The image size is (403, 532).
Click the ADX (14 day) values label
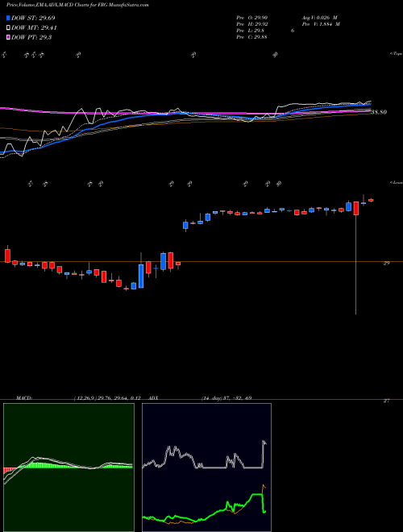[200, 397]
